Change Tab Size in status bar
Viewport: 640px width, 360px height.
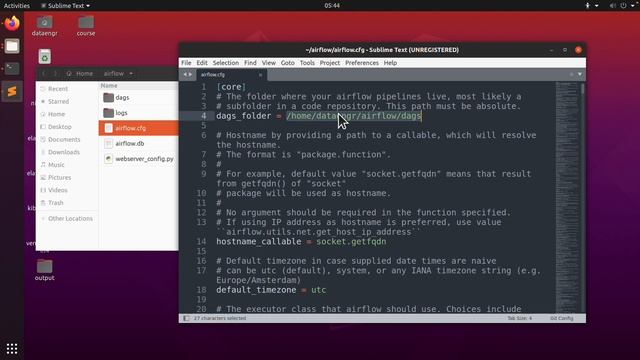tap(520, 318)
